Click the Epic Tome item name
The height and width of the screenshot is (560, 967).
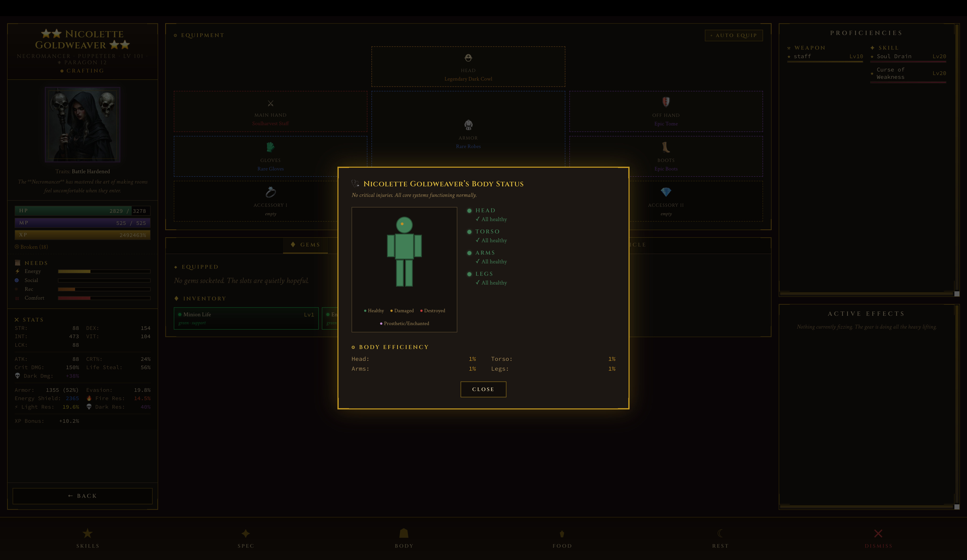[x=666, y=124]
